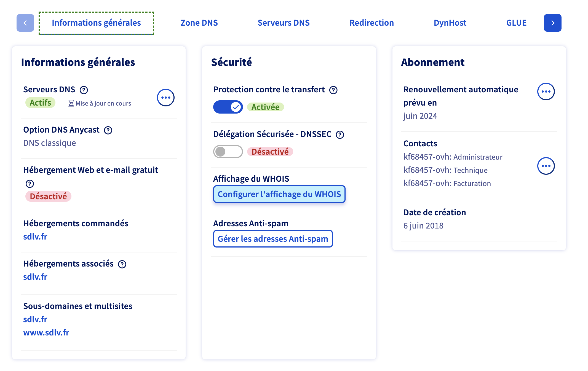588x371 pixels.
Task: Click the Hébergements associés help icon
Action: pyautogui.click(x=122, y=264)
